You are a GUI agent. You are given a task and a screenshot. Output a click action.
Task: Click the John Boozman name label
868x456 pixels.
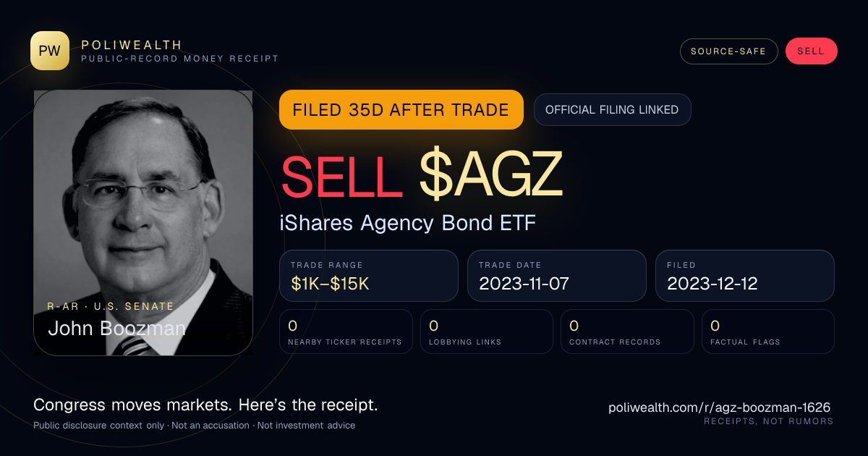coord(116,329)
